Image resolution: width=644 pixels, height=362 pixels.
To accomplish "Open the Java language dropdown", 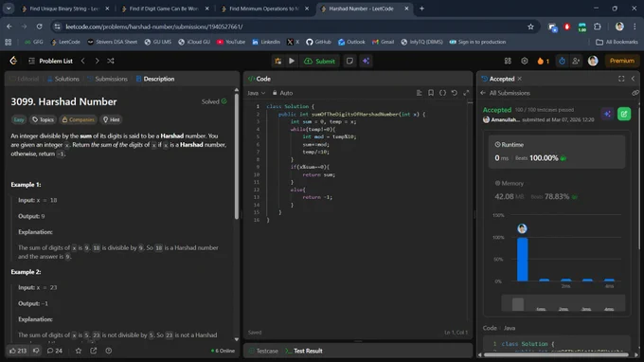I will tap(257, 93).
